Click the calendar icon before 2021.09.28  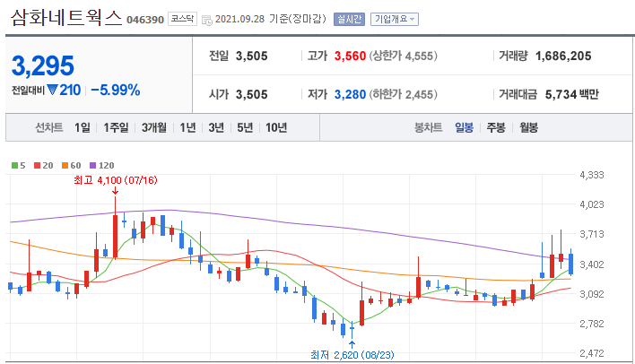[x=207, y=21]
